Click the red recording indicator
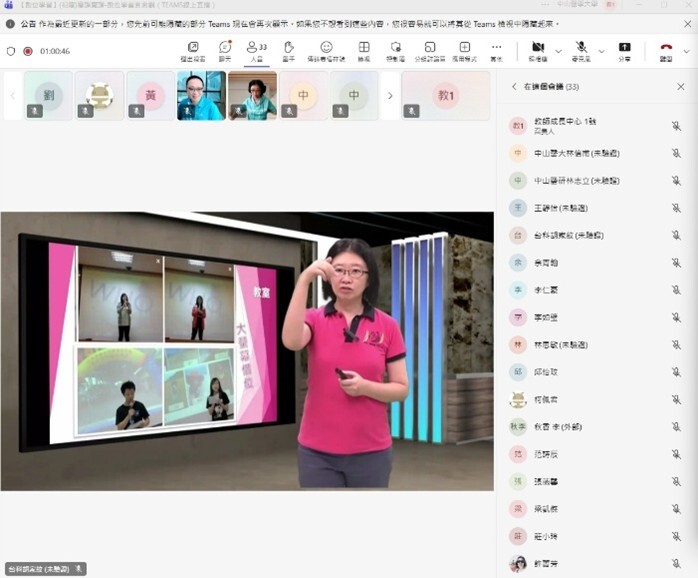 [x=27, y=50]
